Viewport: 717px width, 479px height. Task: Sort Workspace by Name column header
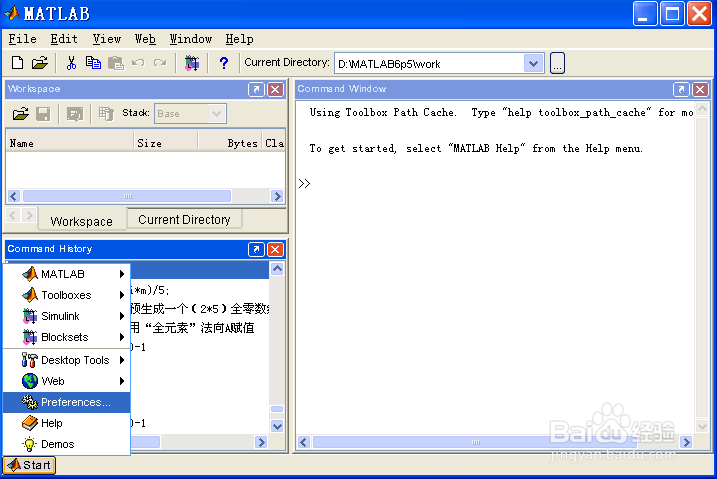(x=70, y=143)
